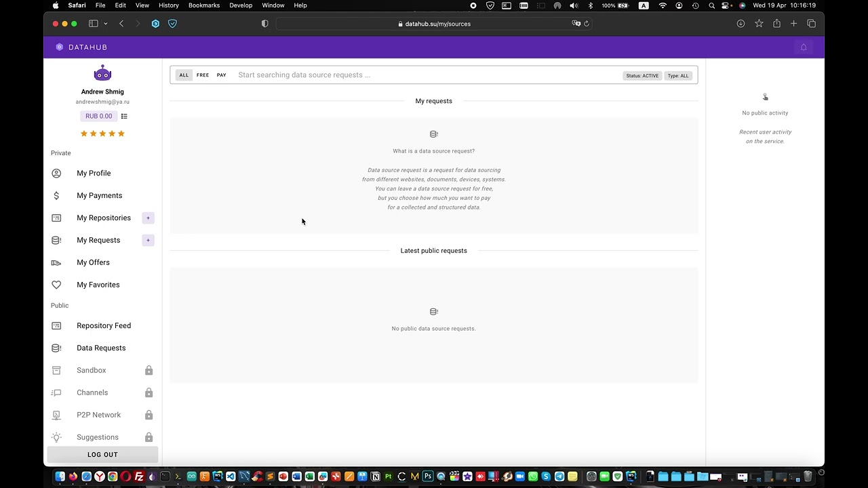Go back with Safari back arrow
The height and width of the screenshot is (488, 868).
click(x=121, y=24)
